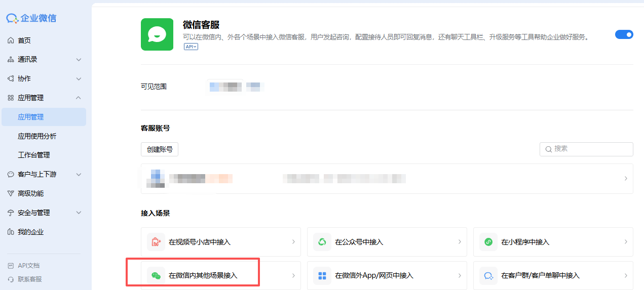Click the 微信外App/网页 grid icon
The height and width of the screenshot is (290, 644).
tap(322, 276)
